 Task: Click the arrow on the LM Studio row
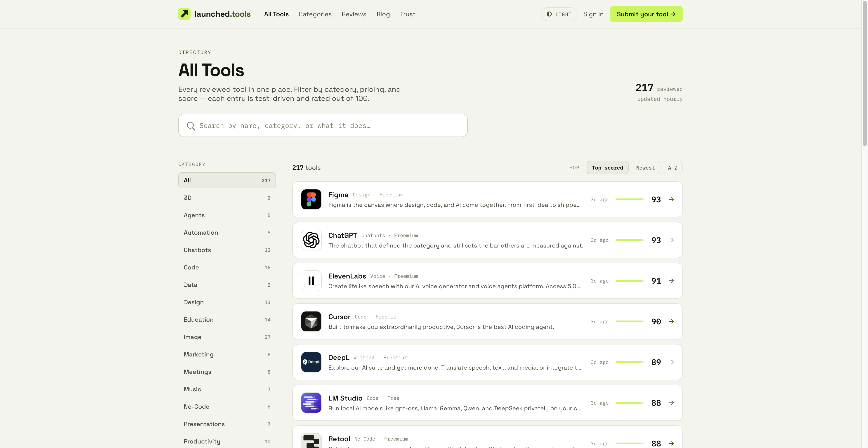[671, 403]
